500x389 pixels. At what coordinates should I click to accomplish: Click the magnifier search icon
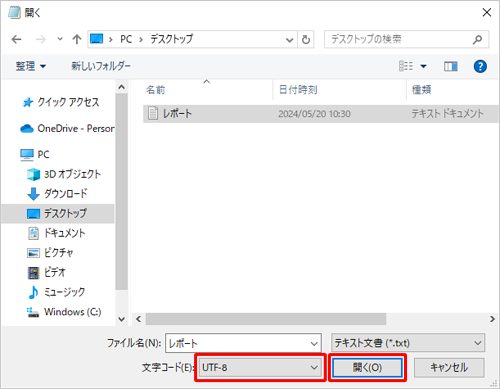477,40
